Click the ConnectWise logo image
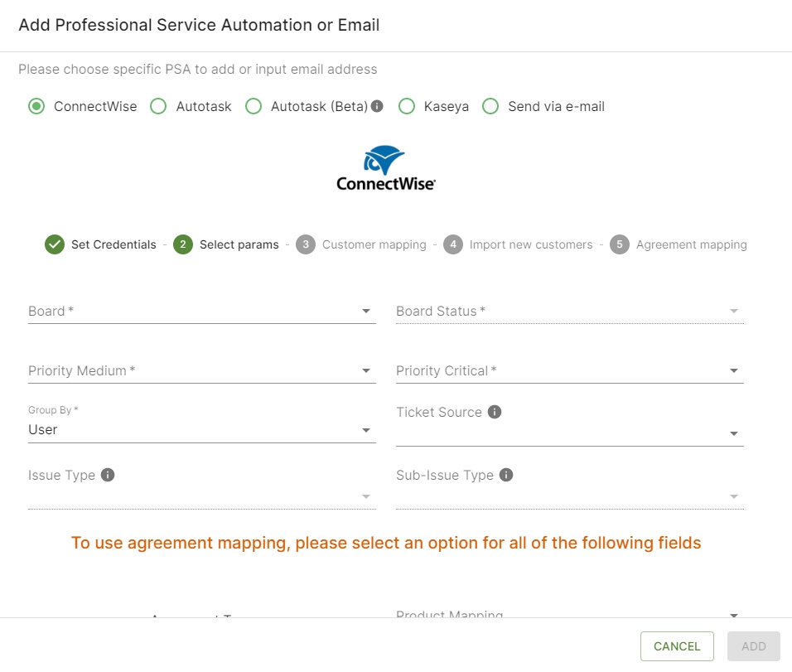792x672 pixels. (385, 169)
